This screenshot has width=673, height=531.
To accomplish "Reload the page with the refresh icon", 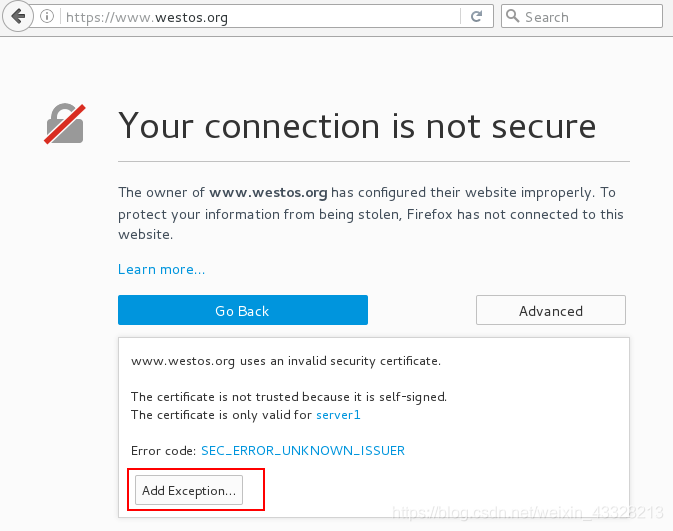I will click(476, 17).
